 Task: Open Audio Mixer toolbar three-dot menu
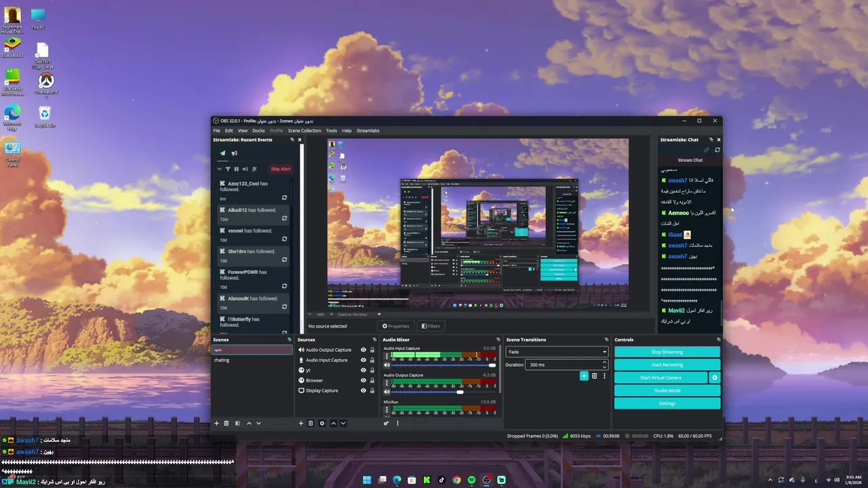(x=397, y=423)
